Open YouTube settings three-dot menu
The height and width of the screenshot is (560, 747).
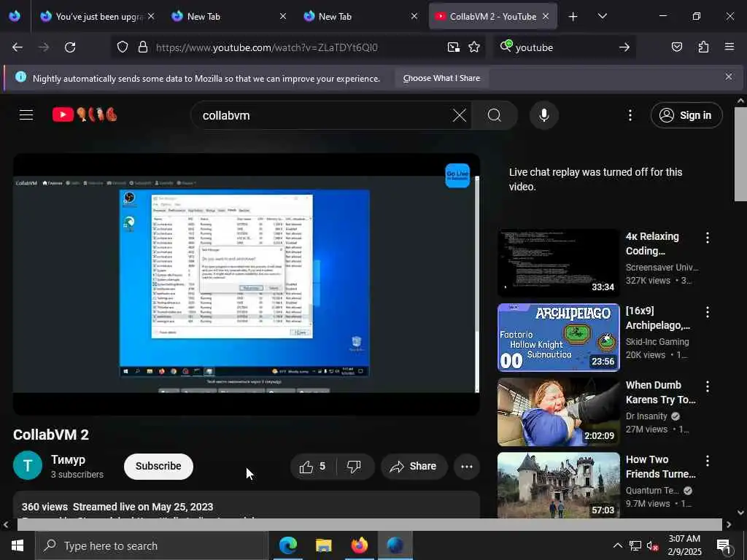click(x=630, y=115)
